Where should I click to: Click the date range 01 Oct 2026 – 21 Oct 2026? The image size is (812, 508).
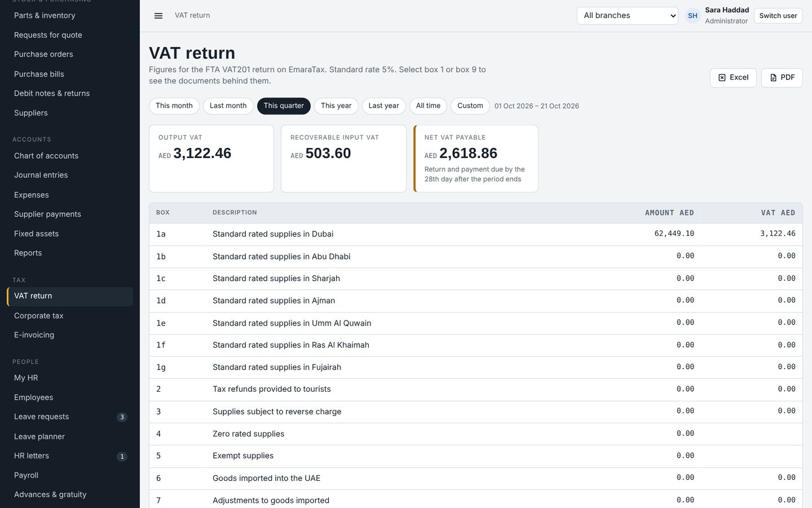point(537,106)
